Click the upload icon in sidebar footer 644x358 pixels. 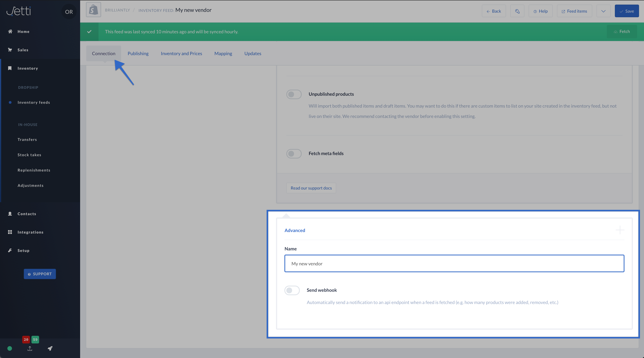click(30, 348)
